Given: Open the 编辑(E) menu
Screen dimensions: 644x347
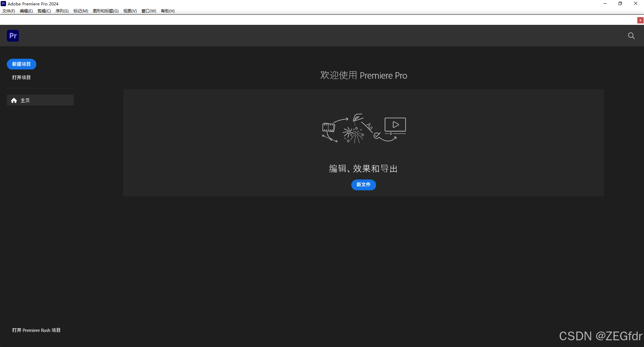Looking at the screenshot, I should point(26,11).
